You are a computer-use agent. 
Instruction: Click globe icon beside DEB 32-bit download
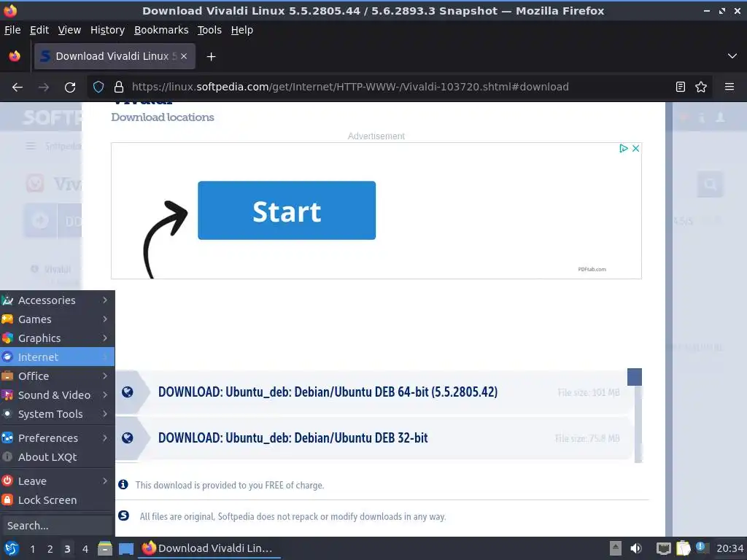[127, 437]
